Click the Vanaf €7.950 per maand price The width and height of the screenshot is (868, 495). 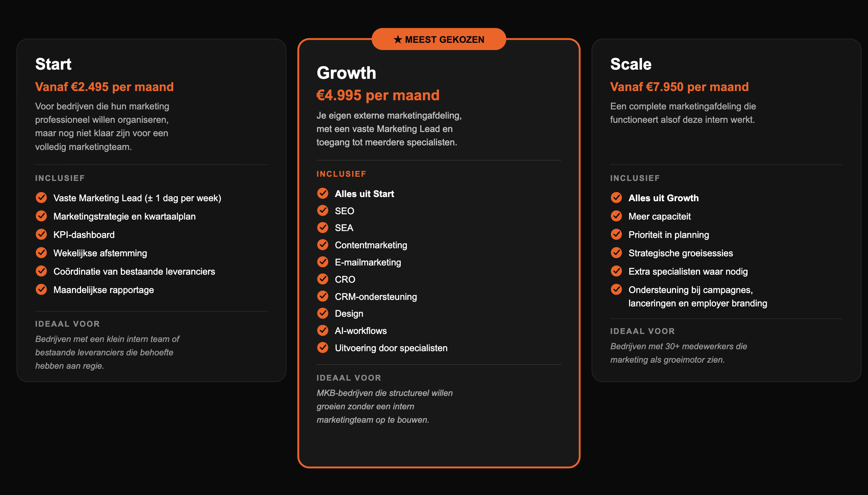click(679, 87)
